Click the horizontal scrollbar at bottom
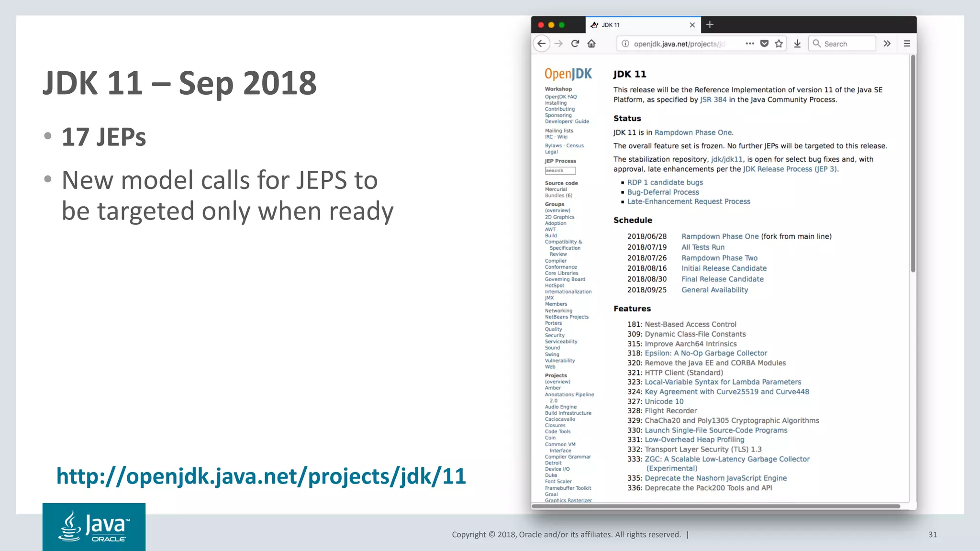Viewport: 980px width, 551px height. click(716, 506)
